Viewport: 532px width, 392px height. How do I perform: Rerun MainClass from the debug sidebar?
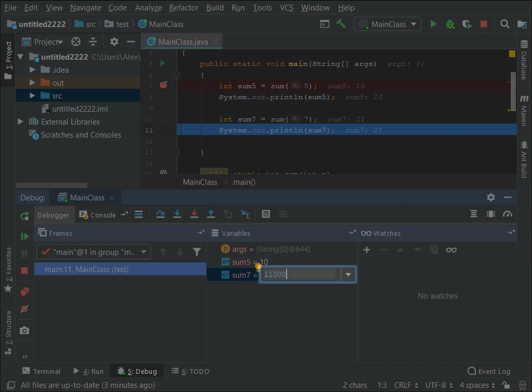(x=24, y=215)
